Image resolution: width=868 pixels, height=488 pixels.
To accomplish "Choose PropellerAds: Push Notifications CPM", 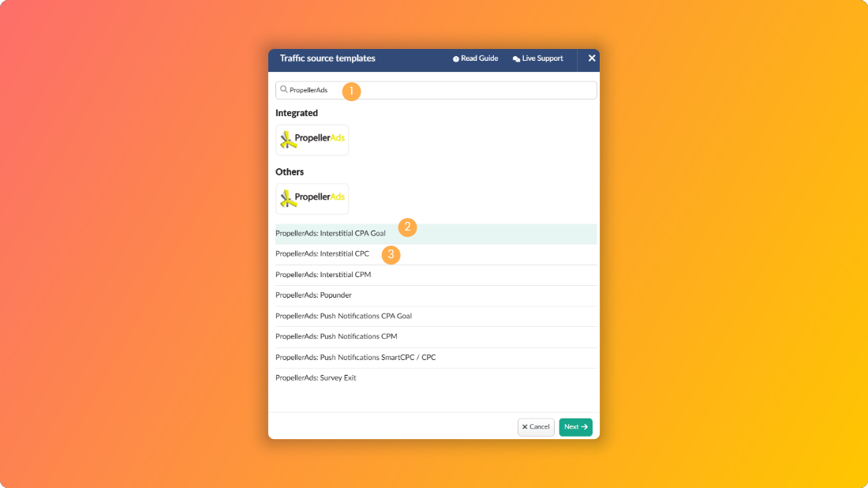I will pyautogui.click(x=436, y=336).
